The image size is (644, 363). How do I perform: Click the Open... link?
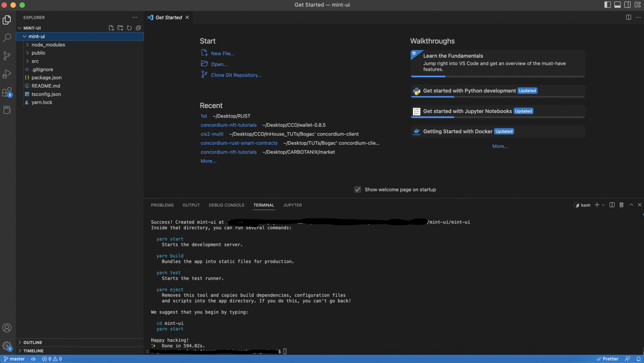219,64
